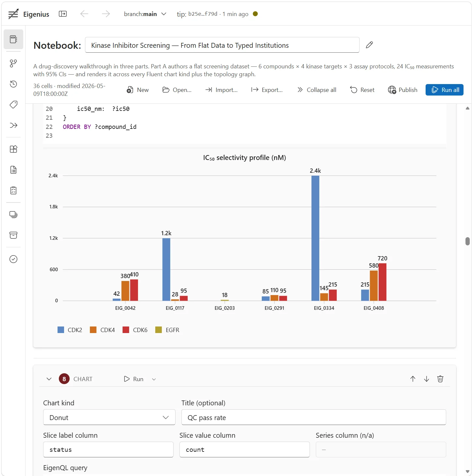Open the stacked layers sidebar icon

[13, 215]
